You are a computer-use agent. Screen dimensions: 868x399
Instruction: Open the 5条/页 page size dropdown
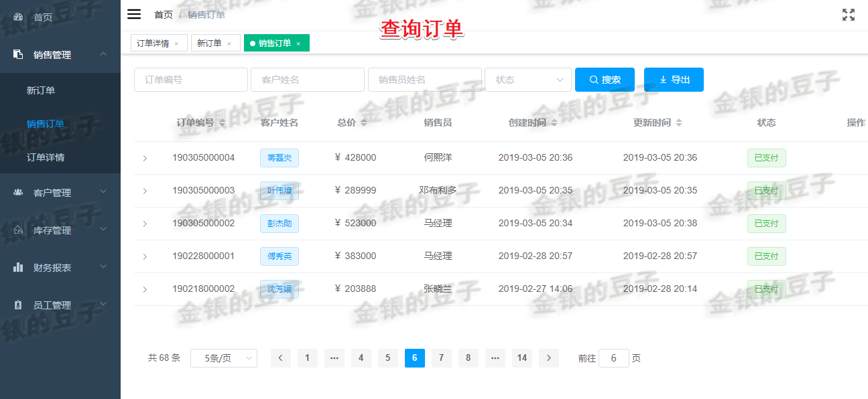tap(224, 357)
